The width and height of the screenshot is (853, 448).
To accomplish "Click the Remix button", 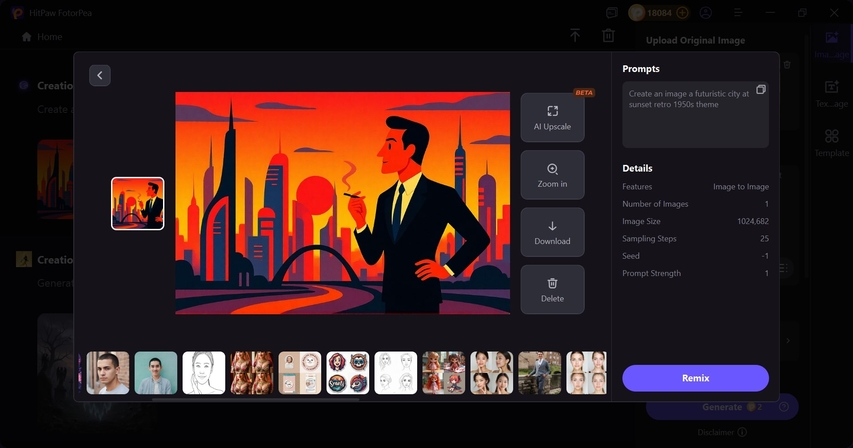I will [x=695, y=378].
